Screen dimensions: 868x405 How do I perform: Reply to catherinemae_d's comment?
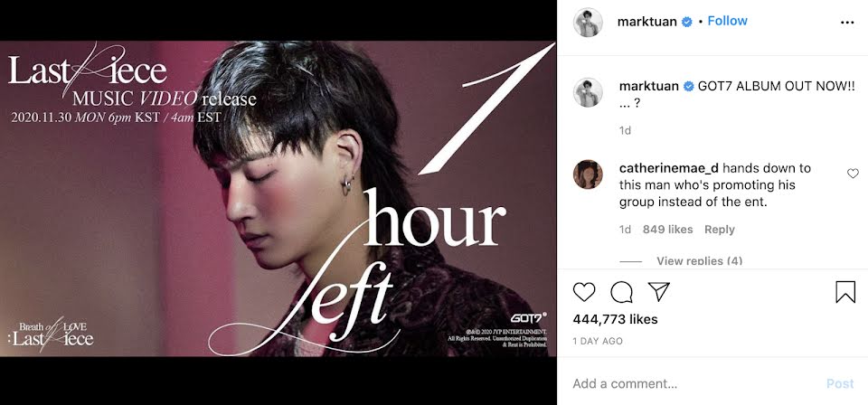pos(719,229)
